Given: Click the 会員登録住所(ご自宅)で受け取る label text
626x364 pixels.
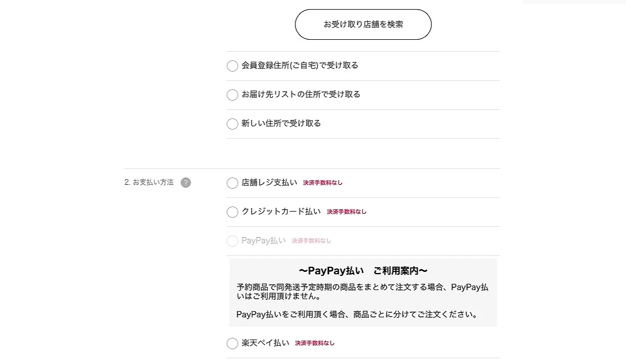Looking at the screenshot, I should point(300,65).
